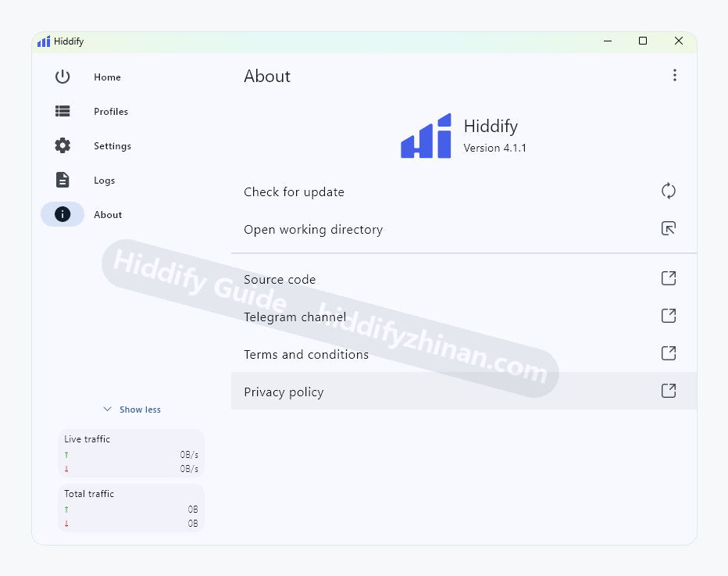Click the Open working directory text
Screen dimensions: 728x576
pos(313,230)
